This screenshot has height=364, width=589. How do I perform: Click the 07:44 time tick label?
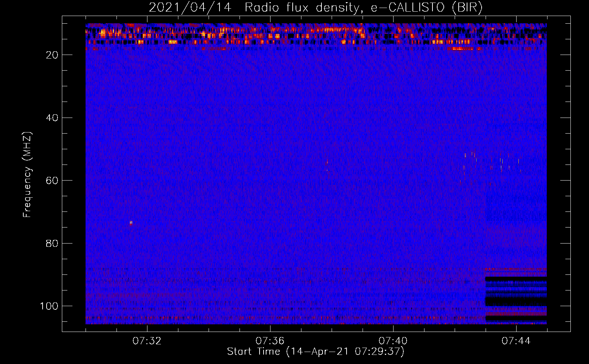tap(516, 341)
